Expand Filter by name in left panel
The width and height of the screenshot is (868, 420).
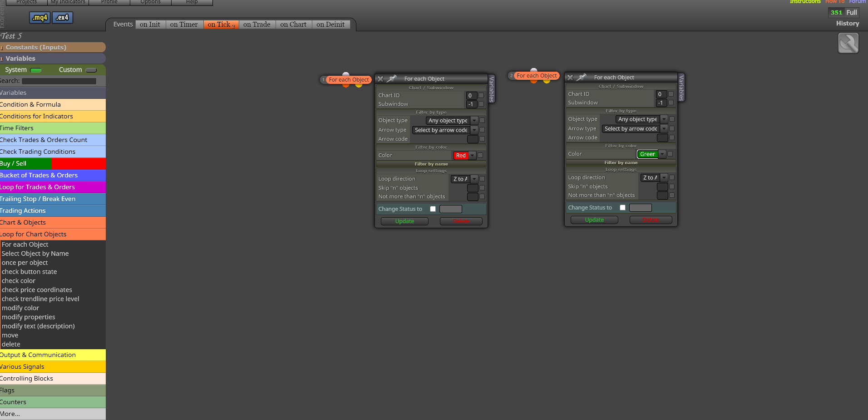431,164
